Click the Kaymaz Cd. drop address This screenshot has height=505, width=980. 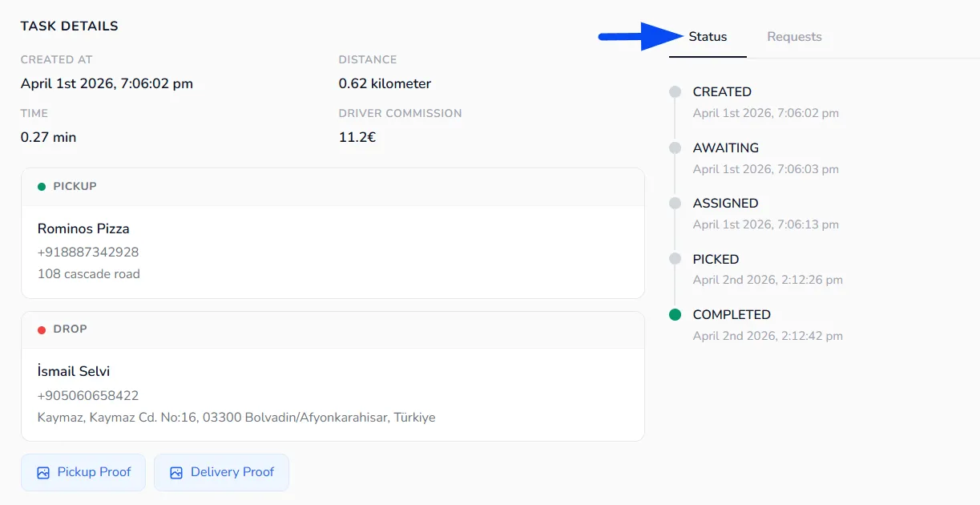click(x=236, y=417)
